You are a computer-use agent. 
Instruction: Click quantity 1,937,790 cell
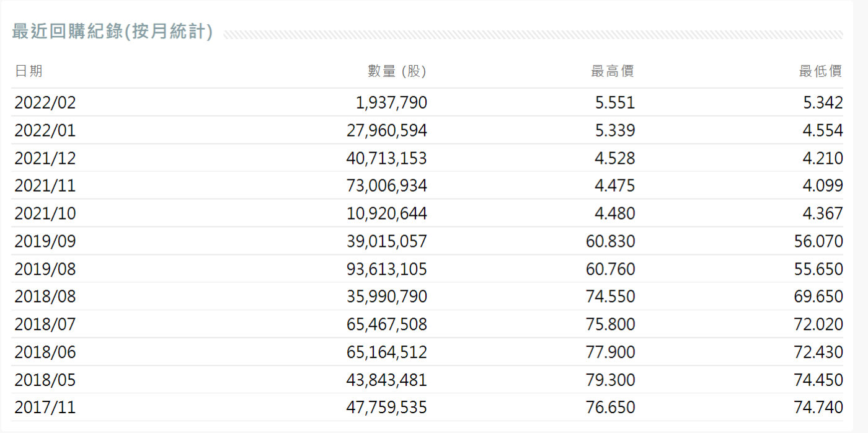[x=391, y=103]
